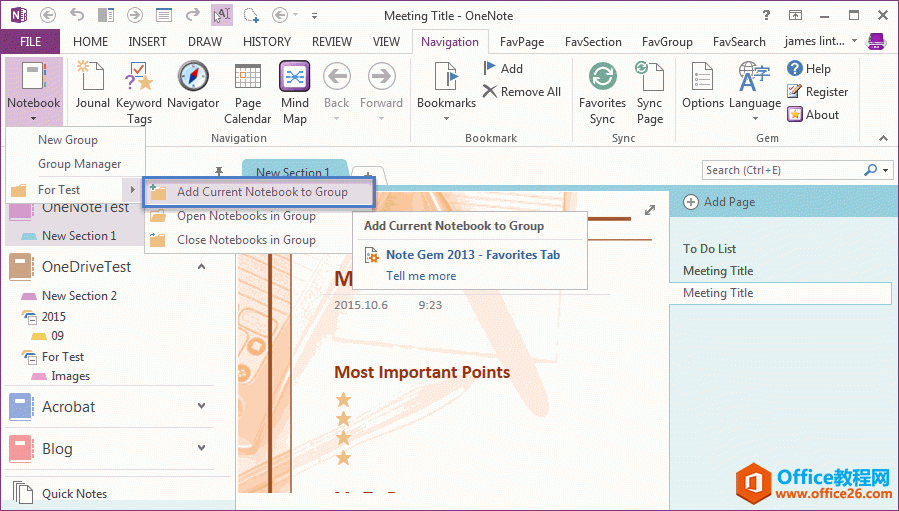Click the Tell me more link
Screen dimensions: 899x511
(x=421, y=276)
